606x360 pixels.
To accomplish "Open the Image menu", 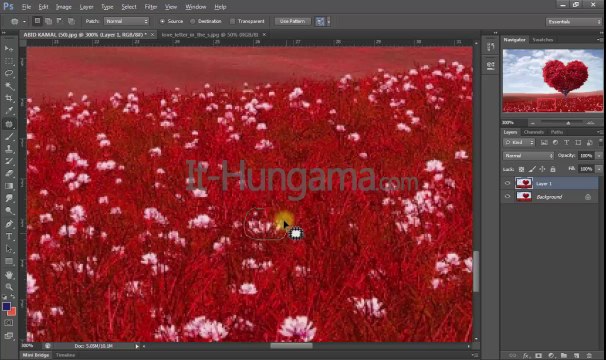I will pyautogui.click(x=64, y=7).
